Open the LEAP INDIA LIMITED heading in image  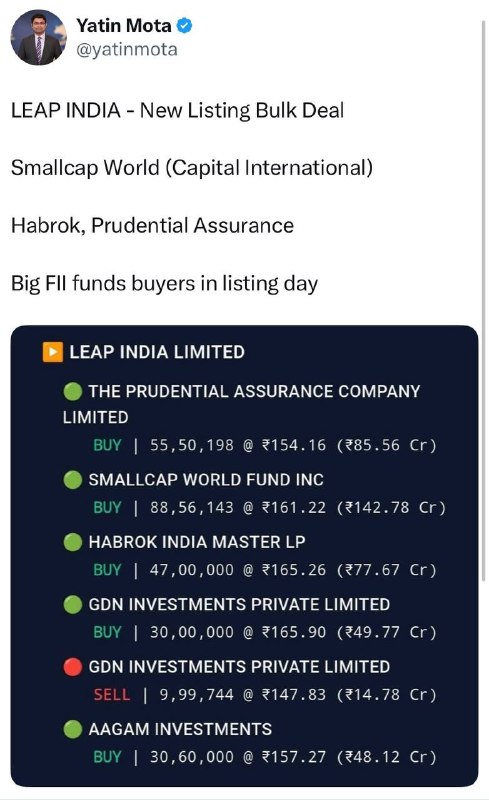157,352
